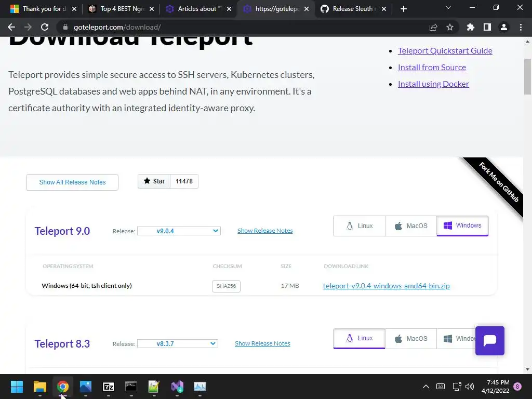Image resolution: width=532 pixels, height=399 pixels.
Task: Click the address bar URL
Action: pyautogui.click(x=117, y=27)
